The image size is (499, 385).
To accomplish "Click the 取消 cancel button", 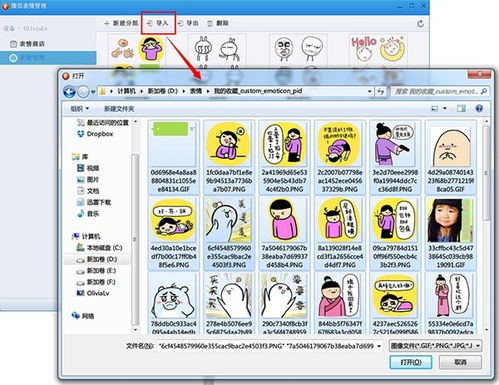I will pyautogui.click(x=460, y=362).
